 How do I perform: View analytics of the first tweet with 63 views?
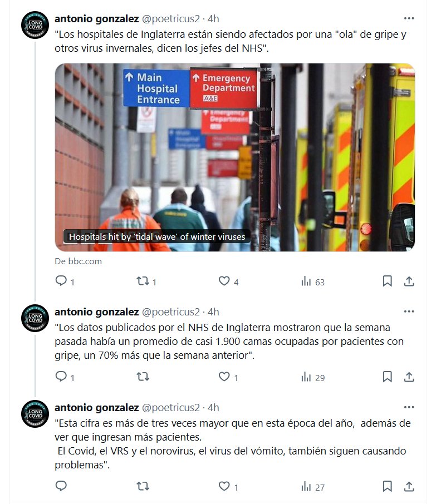(x=313, y=281)
